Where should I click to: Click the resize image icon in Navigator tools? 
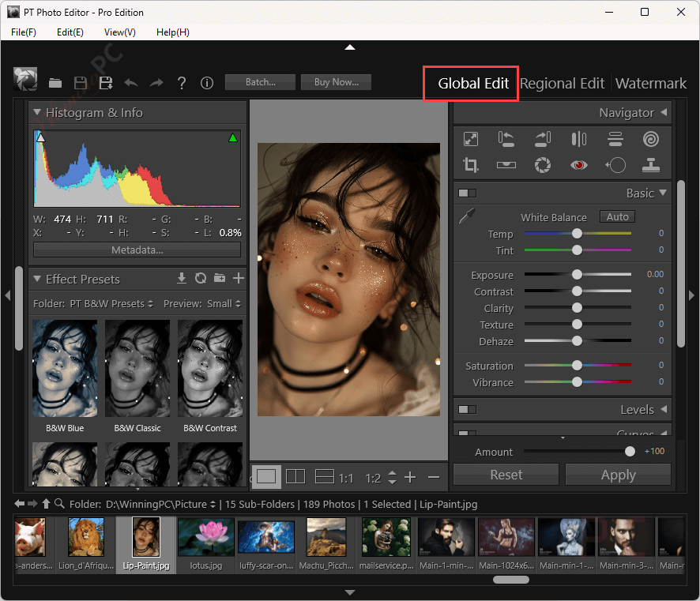pyautogui.click(x=471, y=139)
